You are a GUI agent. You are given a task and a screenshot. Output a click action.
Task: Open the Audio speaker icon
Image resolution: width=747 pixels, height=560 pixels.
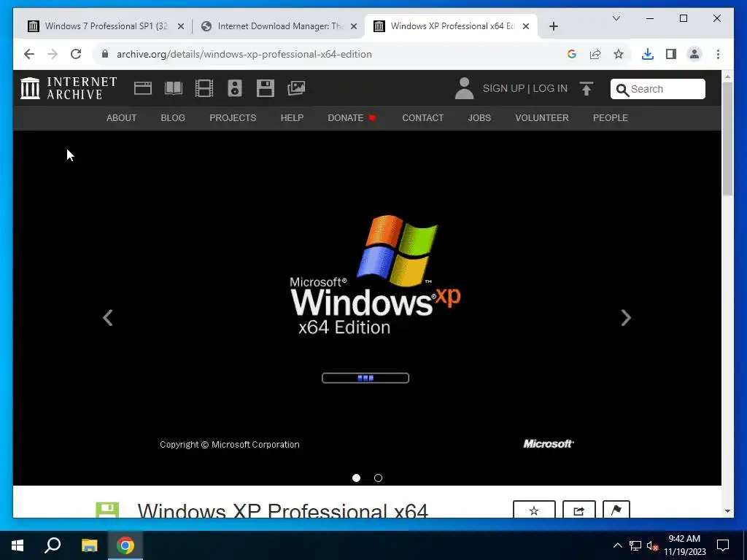point(234,88)
